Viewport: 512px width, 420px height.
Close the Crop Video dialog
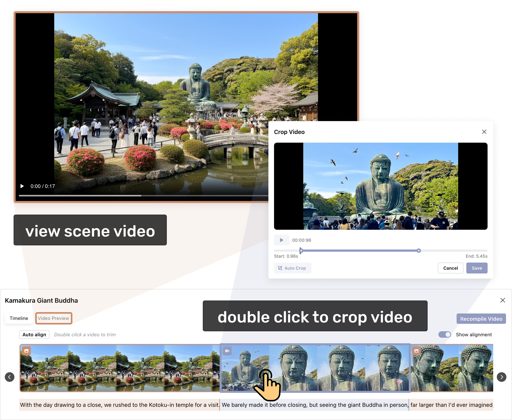484,132
